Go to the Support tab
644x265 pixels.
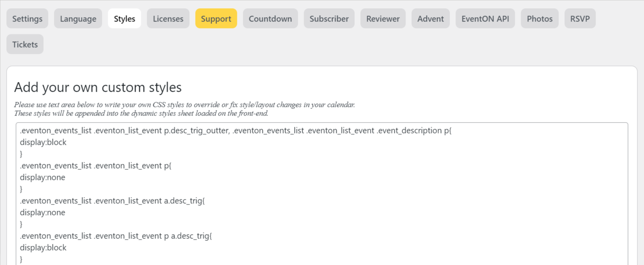click(216, 18)
